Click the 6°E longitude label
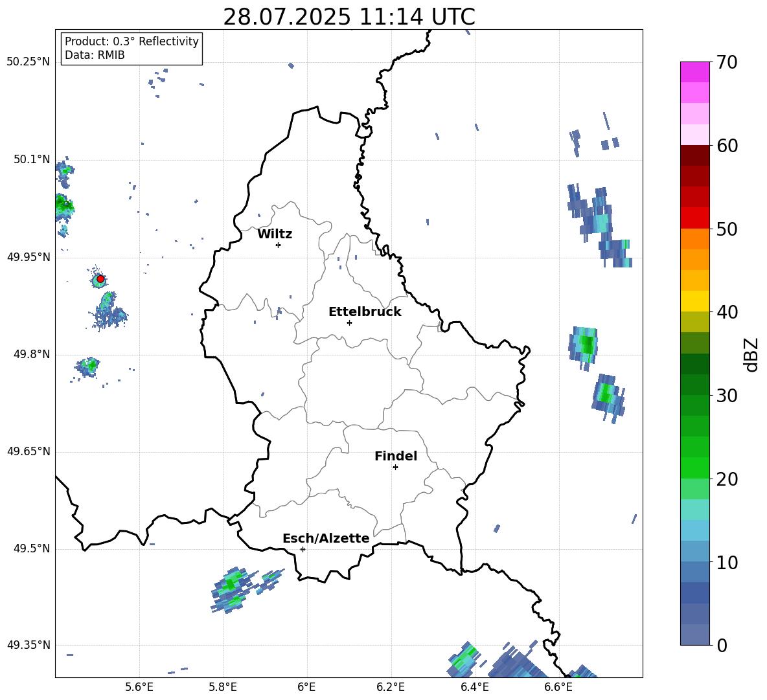Viewport: 767px width, 700px height. click(x=306, y=688)
